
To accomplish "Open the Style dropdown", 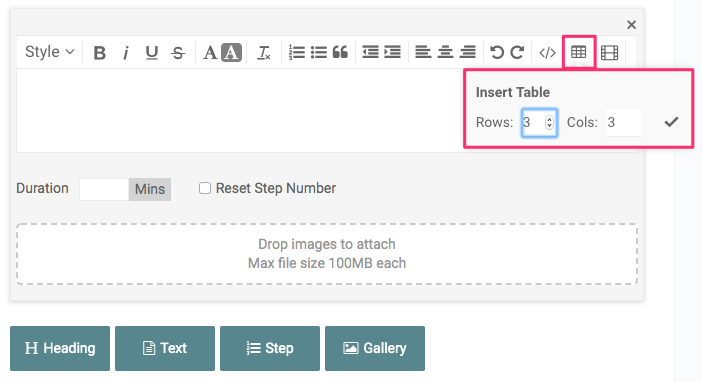I will pos(49,52).
